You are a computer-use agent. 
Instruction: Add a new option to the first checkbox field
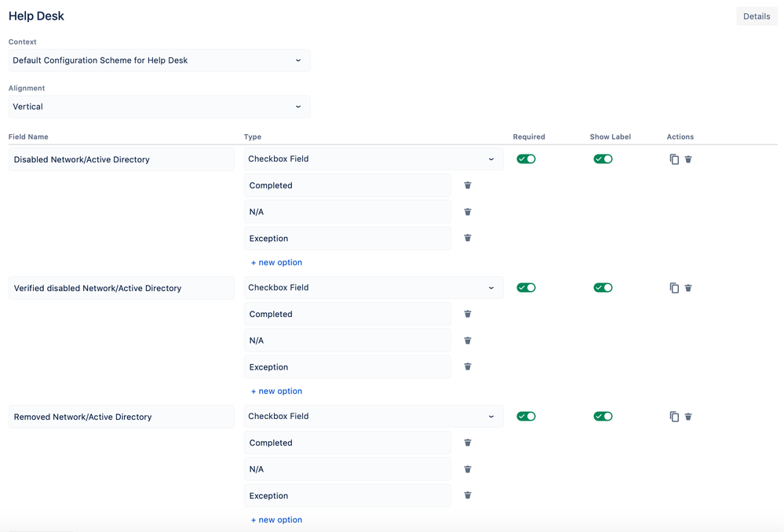click(x=276, y=261)
